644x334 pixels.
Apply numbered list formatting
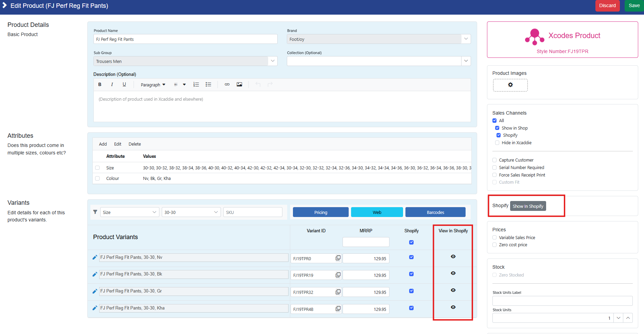coord(196,85)
